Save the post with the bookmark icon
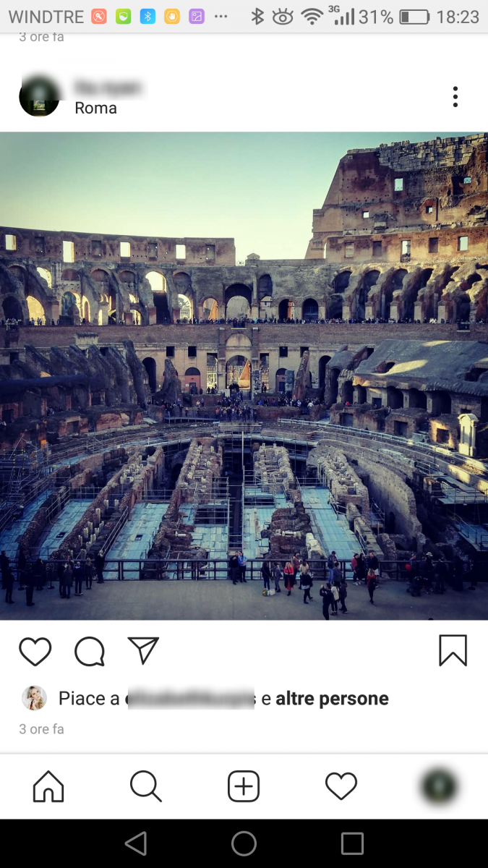 pyautogui.click(x=453, y=650)
